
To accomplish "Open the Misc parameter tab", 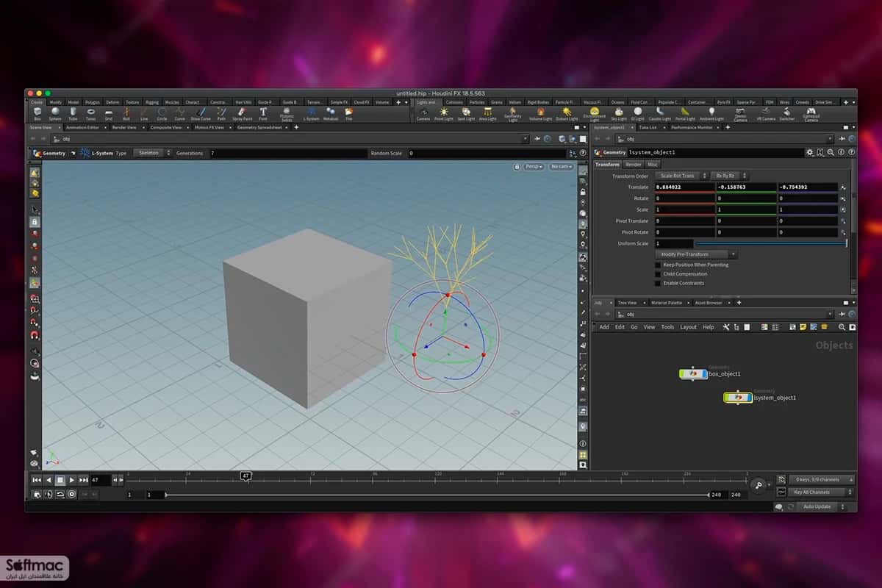I will click(653, 165).
